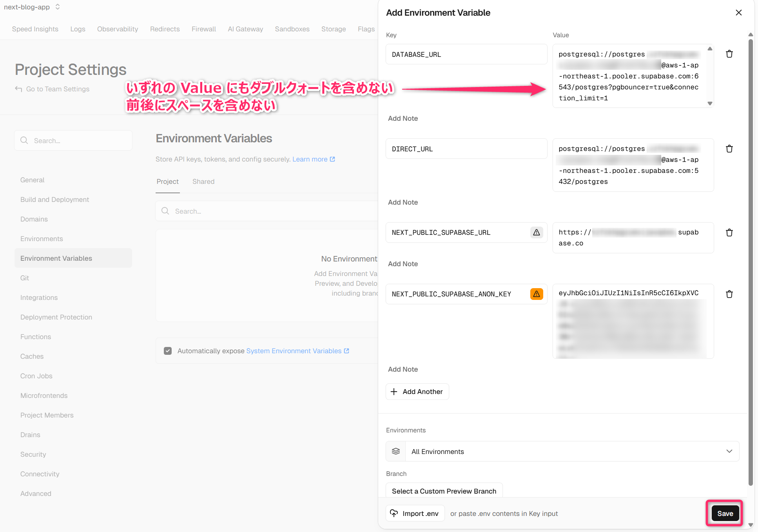
Task: Click gray warning icon on SUPABASE_URL key
Action: [x=536, y=232]
